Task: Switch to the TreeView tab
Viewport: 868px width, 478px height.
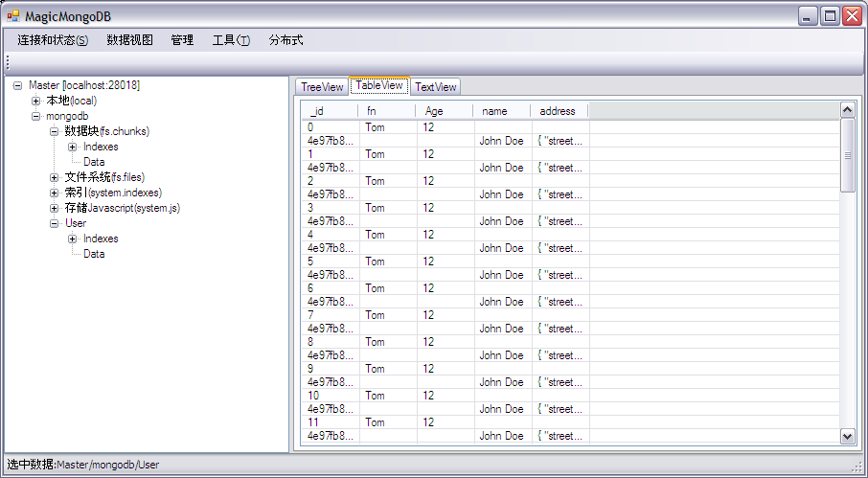Action: (x=322, y=87)
